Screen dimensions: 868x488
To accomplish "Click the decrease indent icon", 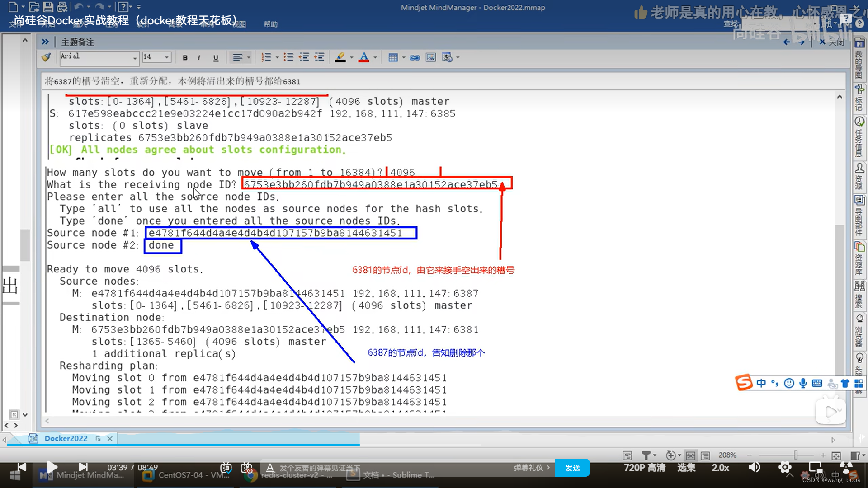I will click(304, 57).
